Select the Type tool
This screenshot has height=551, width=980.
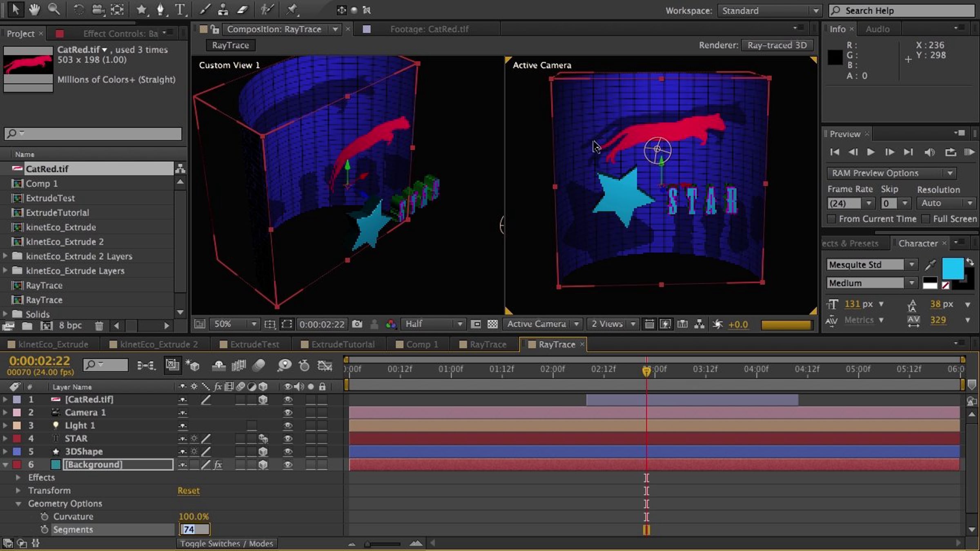coord(180,10)
